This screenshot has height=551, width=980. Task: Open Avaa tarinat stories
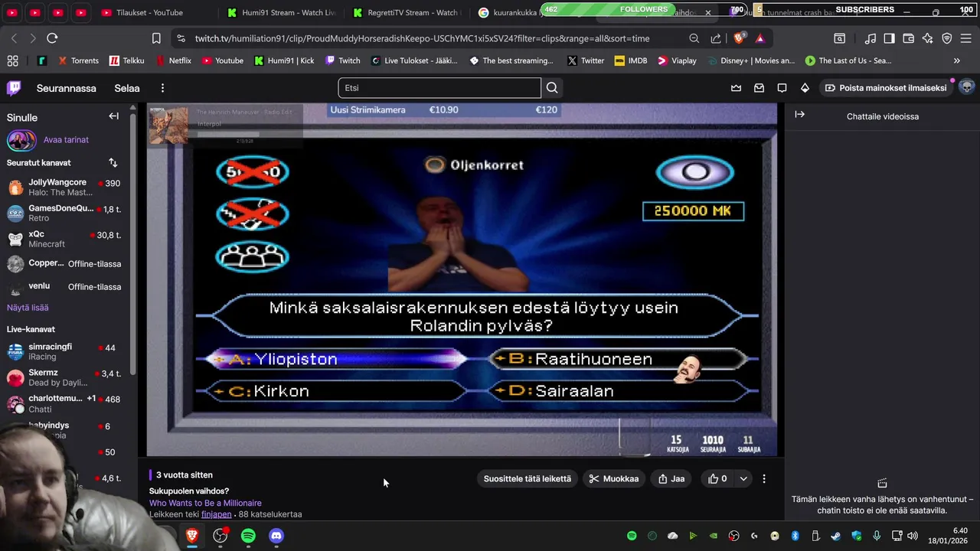(x=66, y=140)
